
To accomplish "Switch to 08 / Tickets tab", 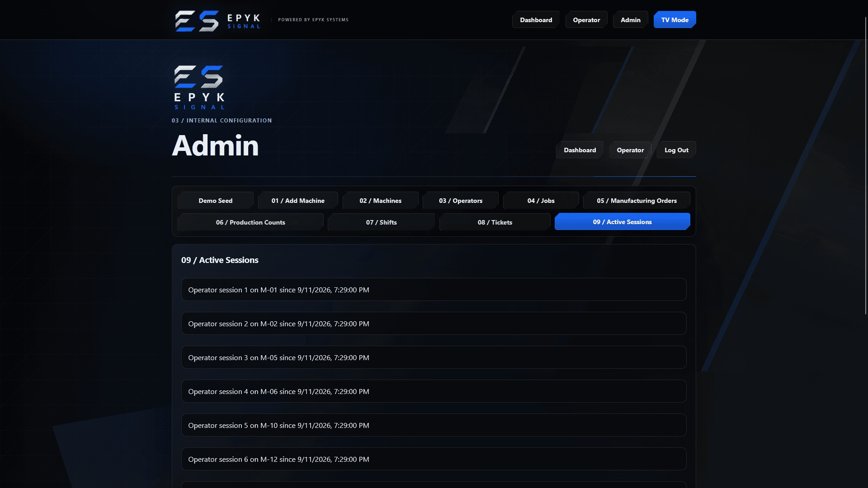I will [495, 222].
